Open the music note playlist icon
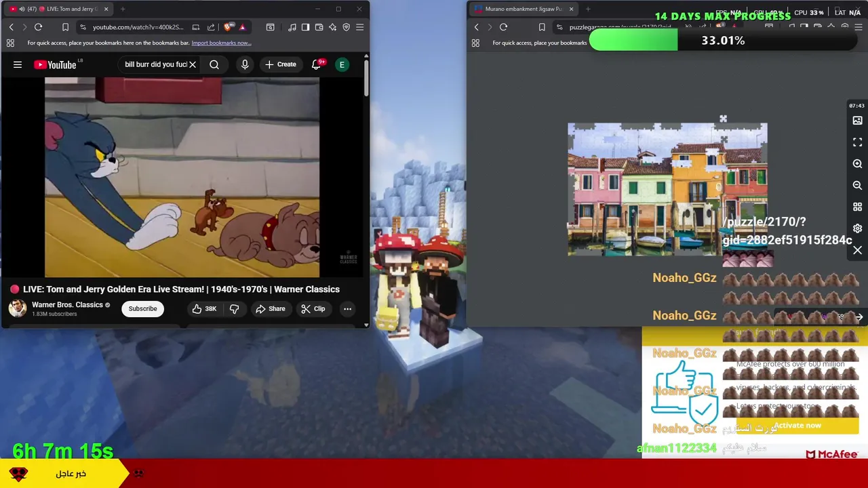868x488 pixels. [292, 27]
